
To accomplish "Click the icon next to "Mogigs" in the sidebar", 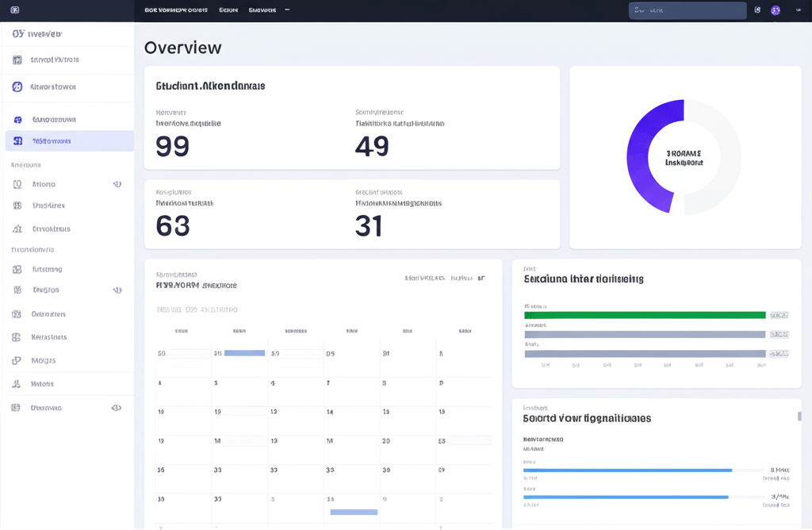I will (17, 360).
